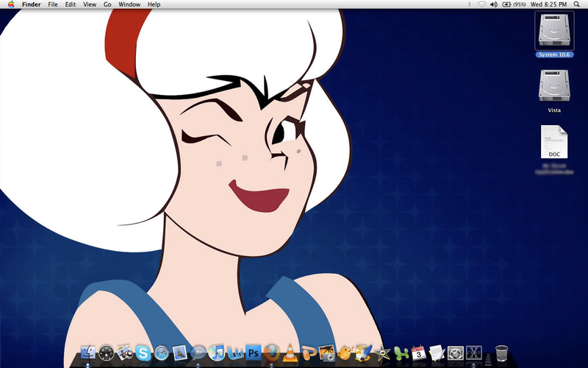Open VLC traffic cone icon
588x368 pixels.
point(290,353)
